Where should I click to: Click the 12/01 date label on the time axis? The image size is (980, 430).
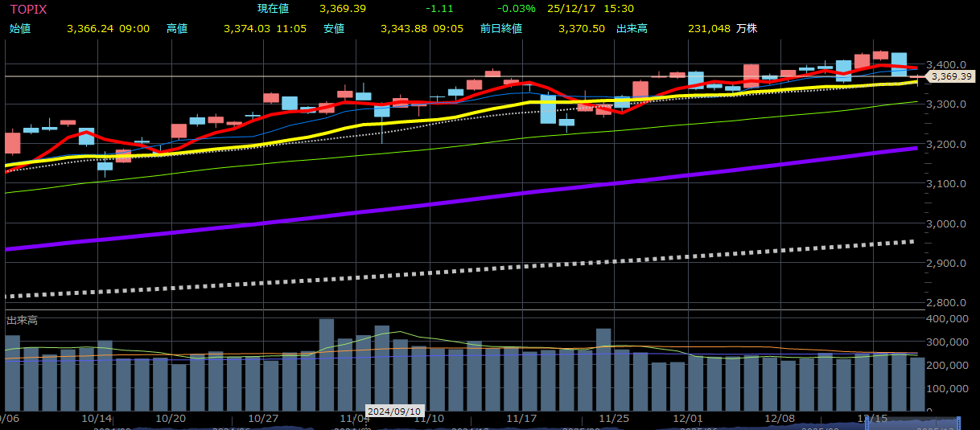(x=688, y=419)
